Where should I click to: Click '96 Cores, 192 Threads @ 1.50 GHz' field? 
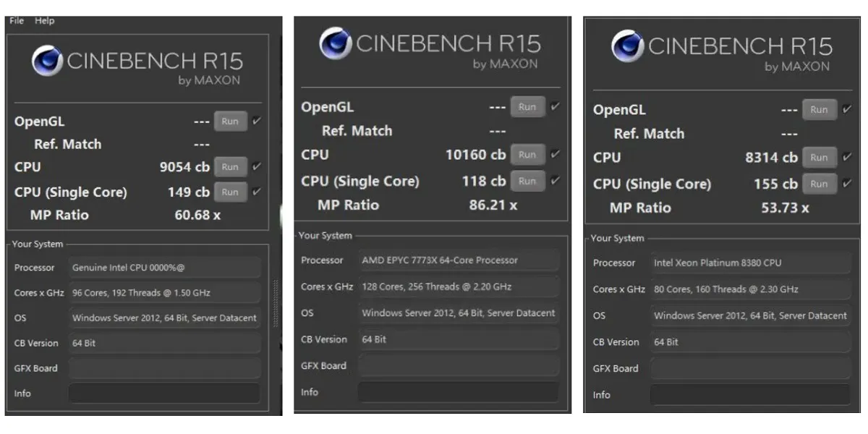[x=165, y=293]
